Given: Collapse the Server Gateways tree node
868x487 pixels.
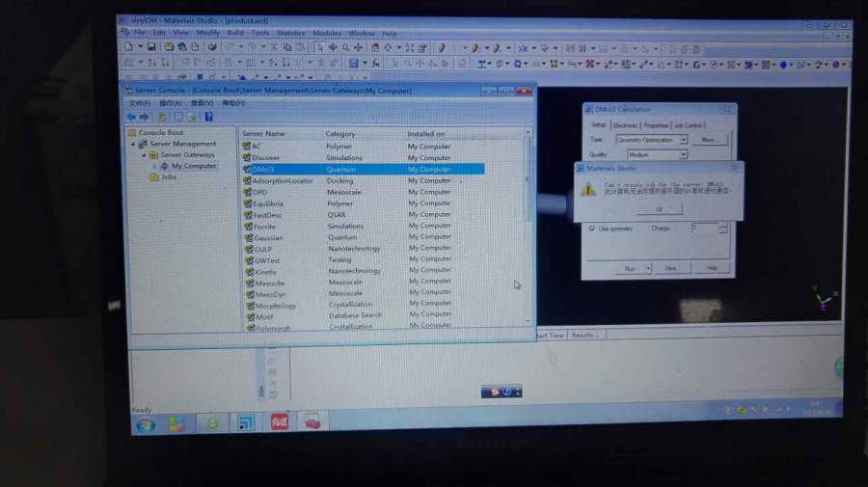Looking at the screenshot, I should (145, 155).
